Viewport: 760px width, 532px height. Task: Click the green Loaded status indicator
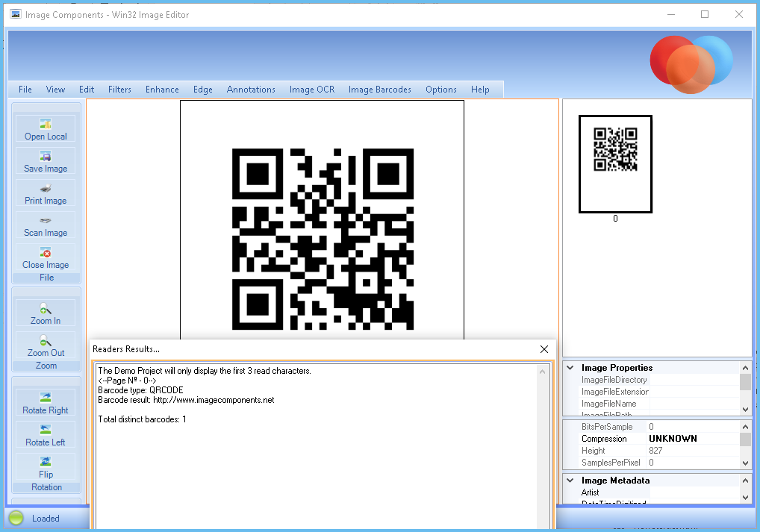tap(16, 518)
